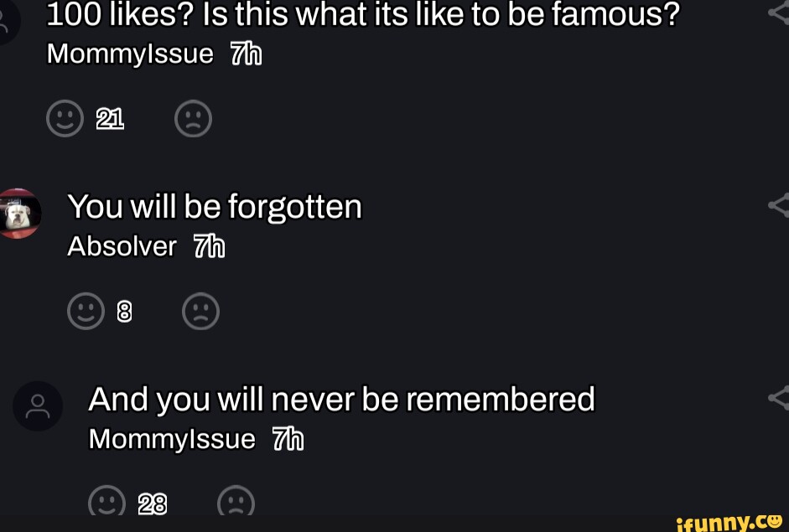
Task: Share the "And you will never be remembered" reply
Action: pyautogui.click(x=779, y=398)
